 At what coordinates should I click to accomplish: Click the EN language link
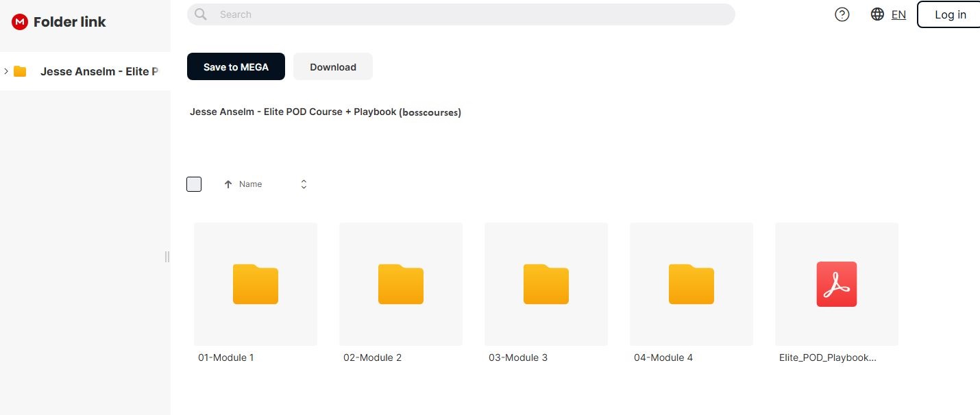coord(898,14)
